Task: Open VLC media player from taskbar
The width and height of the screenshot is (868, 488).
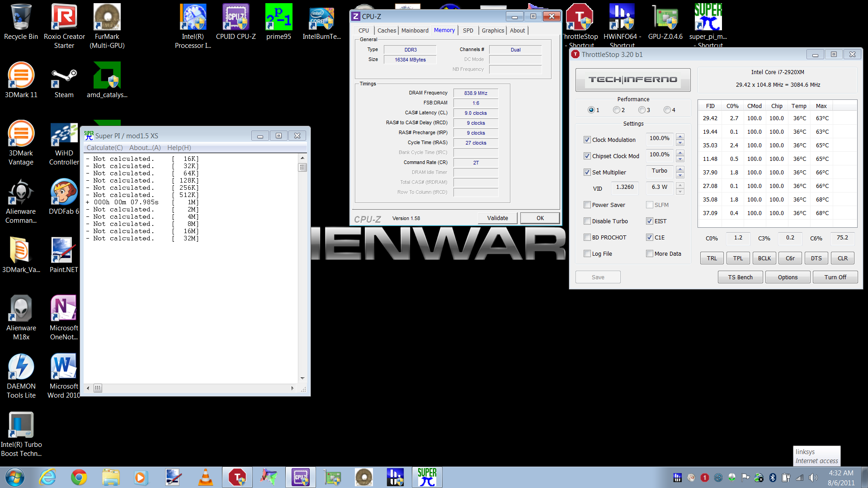Action: click(x=206, y=477)
